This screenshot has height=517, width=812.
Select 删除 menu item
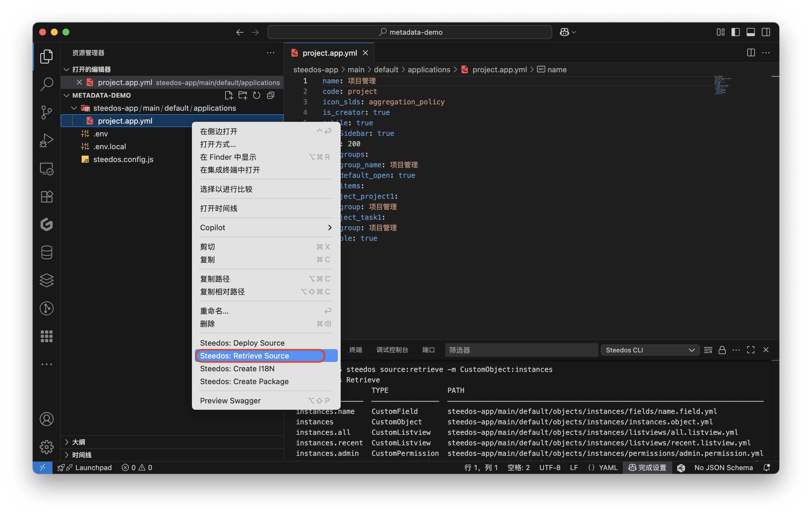(x=266, y=324)
